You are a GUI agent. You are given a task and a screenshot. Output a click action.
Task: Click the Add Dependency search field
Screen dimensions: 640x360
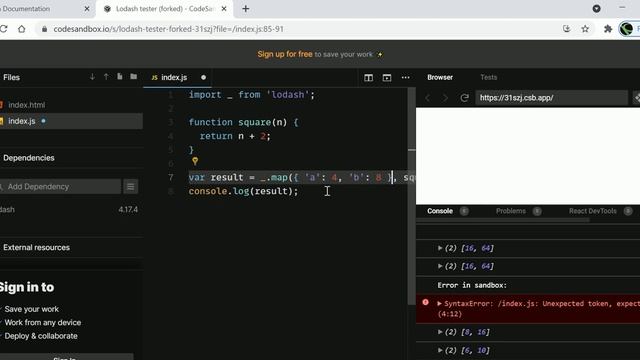coord(61,187)
